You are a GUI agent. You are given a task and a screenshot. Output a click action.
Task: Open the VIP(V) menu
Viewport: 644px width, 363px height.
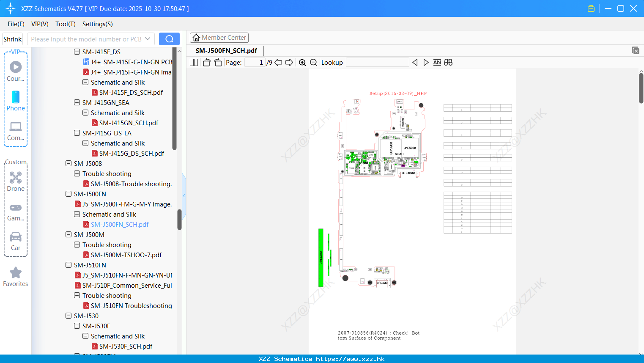coord(40,24)
